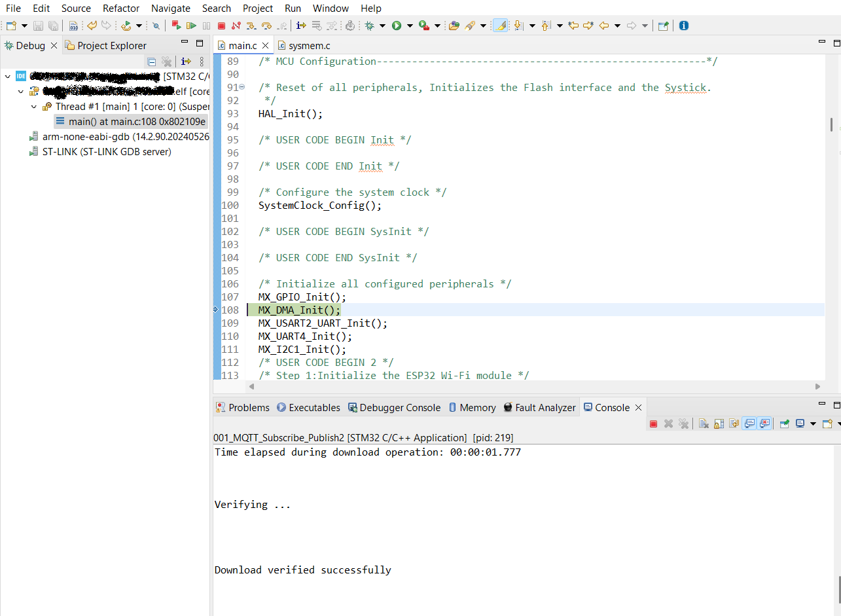Screen dimensions: 841x616
Task: Collapse the Thread #1 main entry
Action: [33, 106]
